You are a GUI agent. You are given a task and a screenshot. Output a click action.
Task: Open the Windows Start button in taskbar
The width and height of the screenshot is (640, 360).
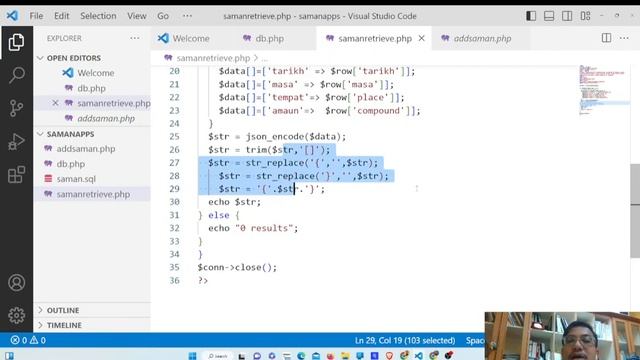pyautogui.click(x=193, y=356)
